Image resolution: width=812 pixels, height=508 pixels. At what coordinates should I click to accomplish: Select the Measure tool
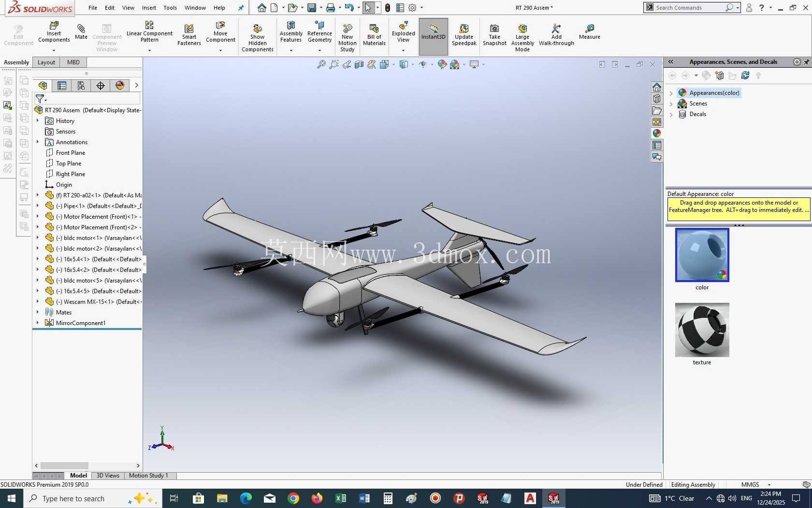click(x=589, y=32)
